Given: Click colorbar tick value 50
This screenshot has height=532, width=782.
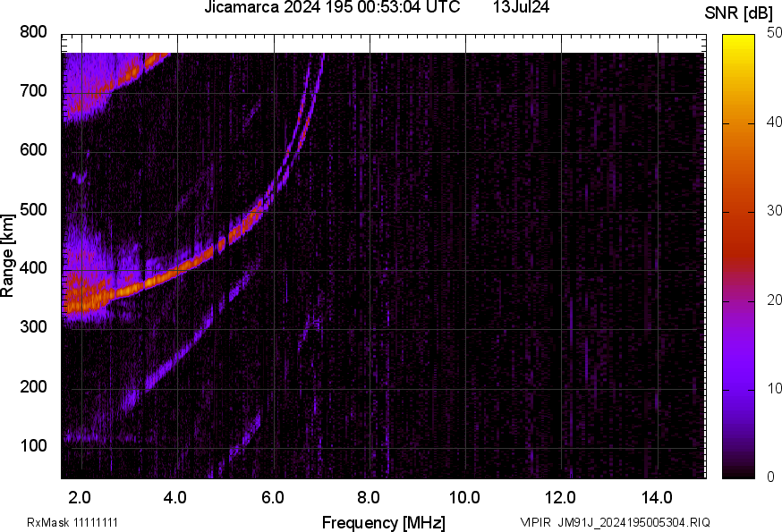Looking at the screenshot, I should (774, 33).
